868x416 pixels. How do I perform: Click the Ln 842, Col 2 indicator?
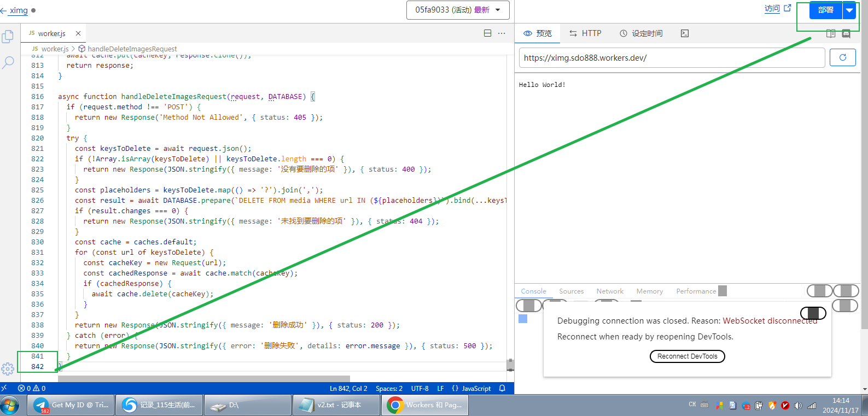coord(348,388)
